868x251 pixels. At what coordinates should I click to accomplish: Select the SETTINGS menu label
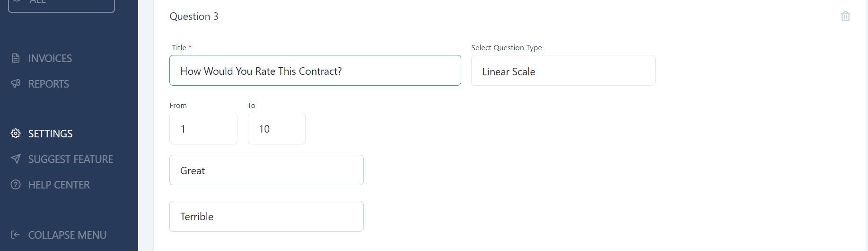point(51,134)
